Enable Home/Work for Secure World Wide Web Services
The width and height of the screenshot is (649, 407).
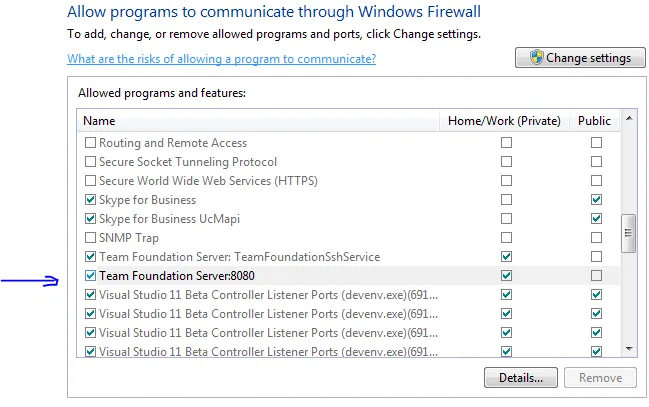point(506,181)
